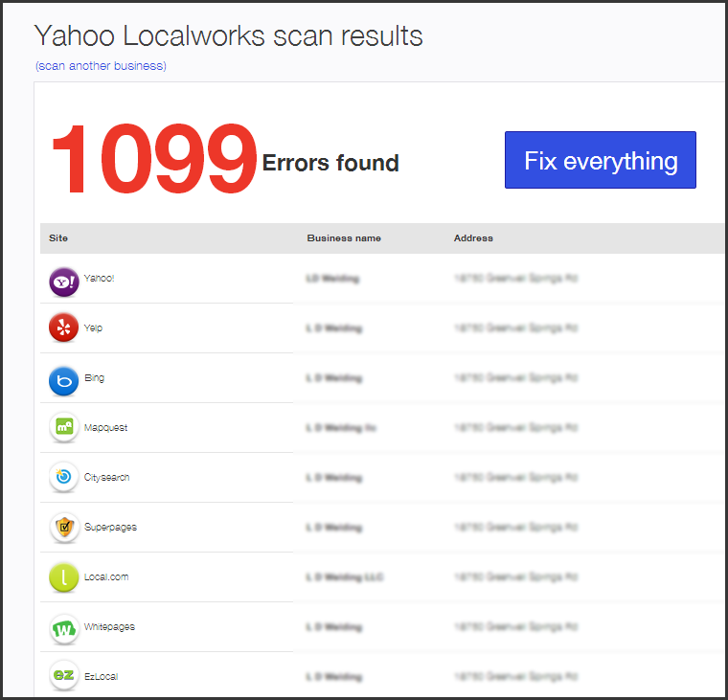Click the Fix everything button
Screen dimensions: 728x700
click(601, 160)
